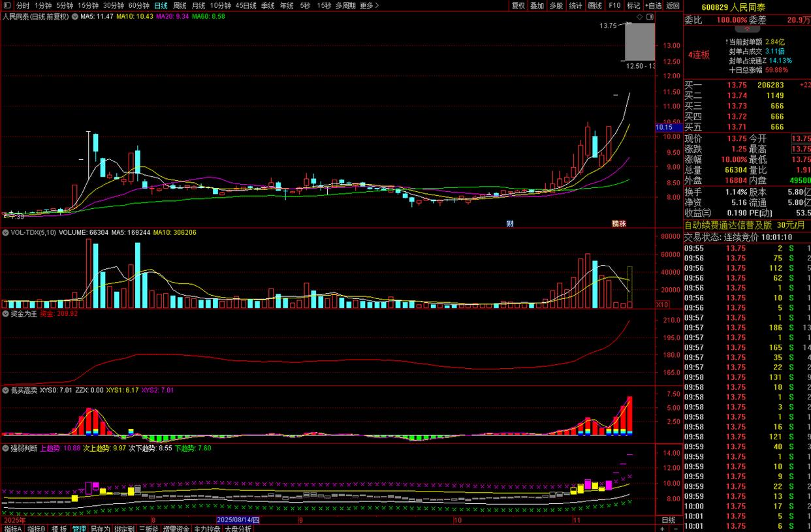Image resolution: width=811 pixels, height=532 pixels.
Task: Switch to the 分时 intraday view
Action: tap(23, 5)
